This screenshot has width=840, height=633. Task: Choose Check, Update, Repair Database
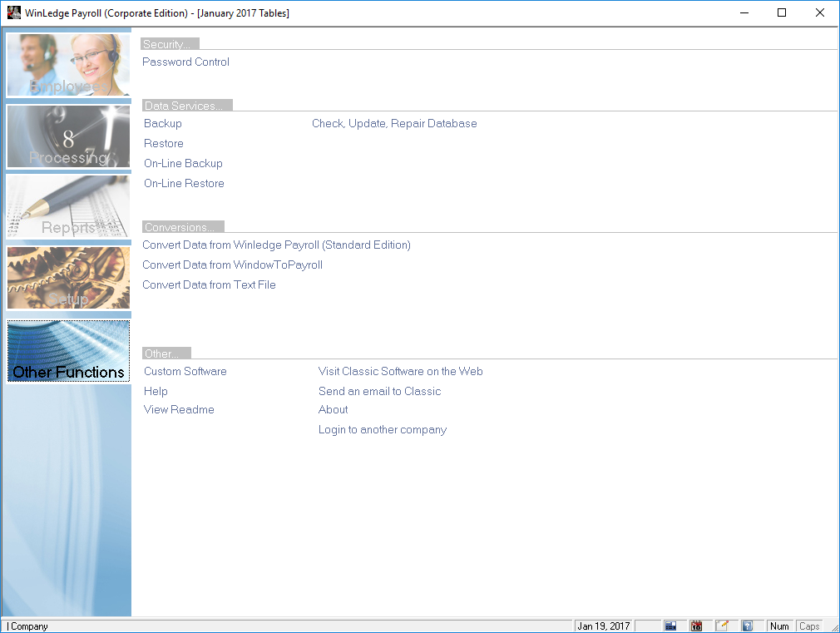point(394,124)
